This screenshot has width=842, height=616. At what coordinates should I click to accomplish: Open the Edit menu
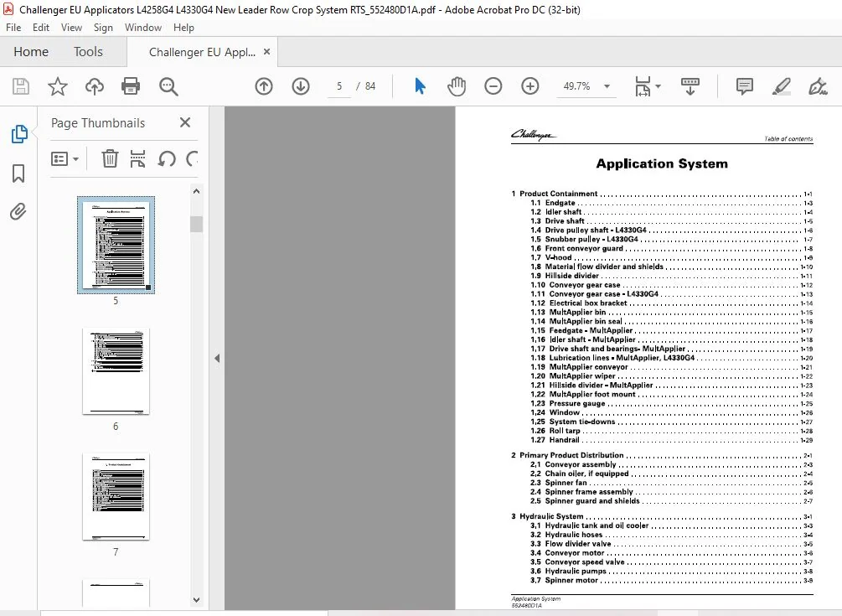tap(41, 28)
